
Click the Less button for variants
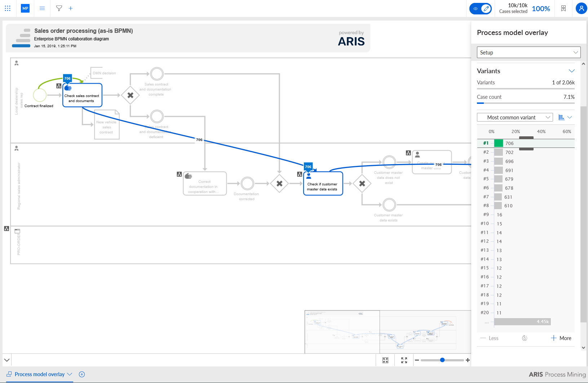pyautogui.click(x=489, y=338)
